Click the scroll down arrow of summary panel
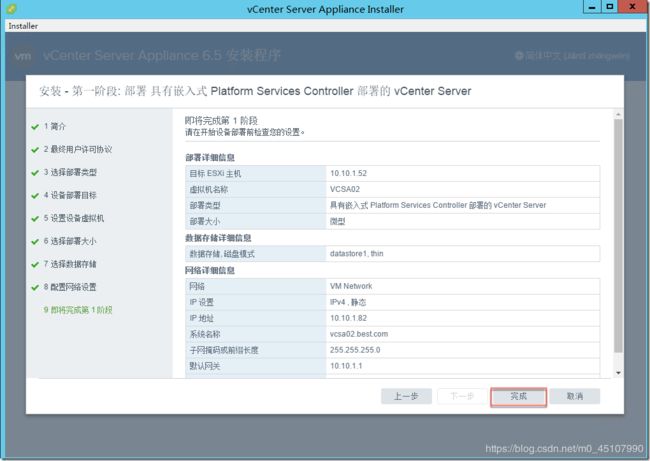Image resolution: width=650 pixels, height=461 pixels. click(618, 373)
